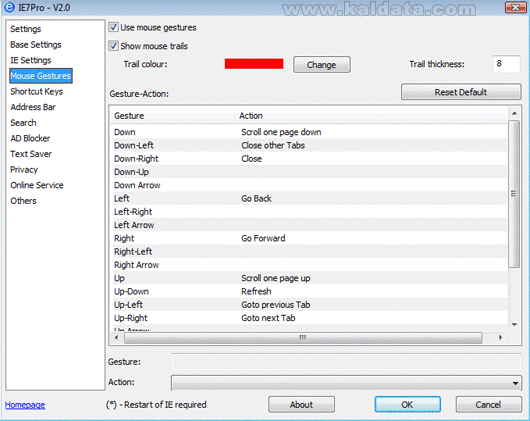Disable the Show mouse trails checkbox
The height and width of the screenshot is (421, 530).
point(114,46)
